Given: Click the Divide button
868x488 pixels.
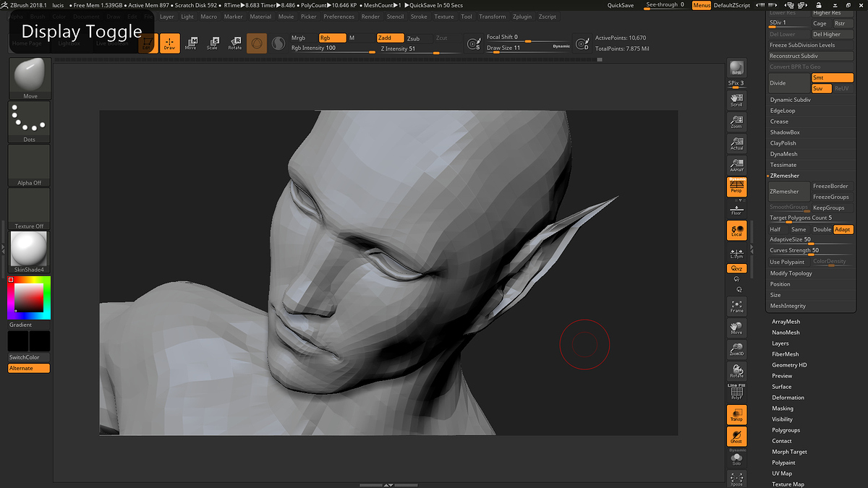Looking at the screenshot, I should (788, 83).
